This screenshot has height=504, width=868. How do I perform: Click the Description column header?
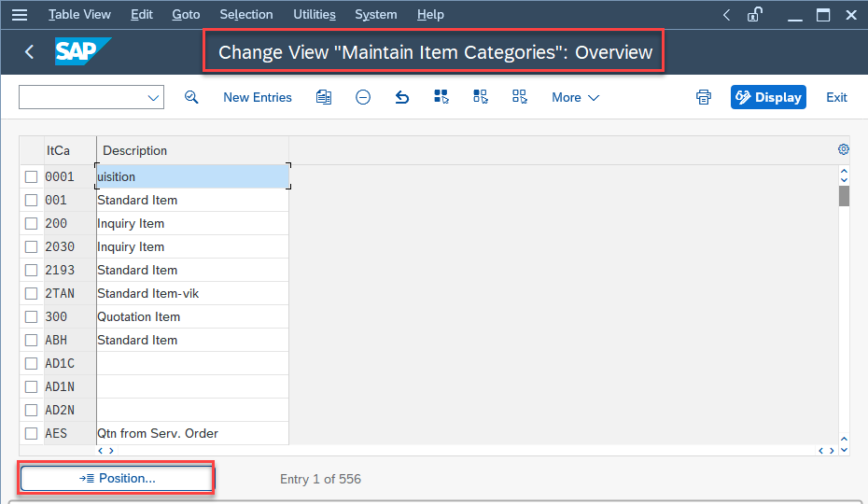(192, 150)
